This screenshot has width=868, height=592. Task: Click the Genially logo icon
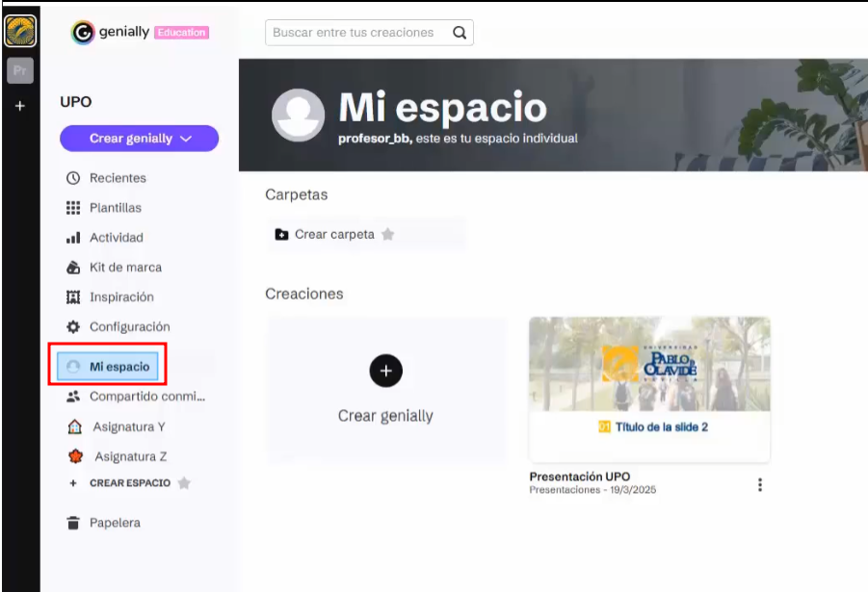click(x=84, y=33)
